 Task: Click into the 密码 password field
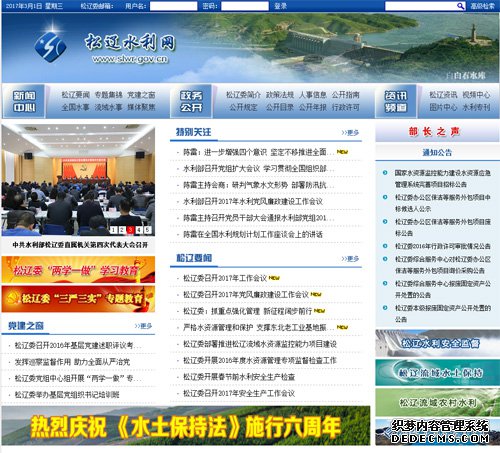pos(245,6)
